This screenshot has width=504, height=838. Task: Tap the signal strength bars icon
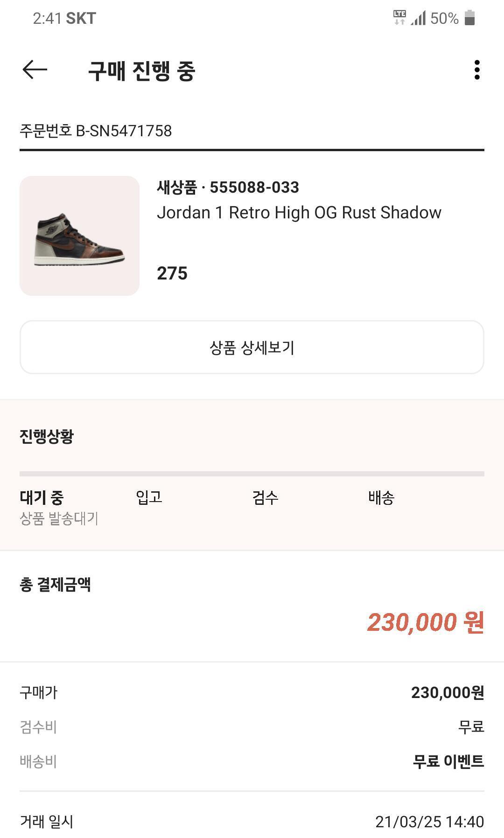point(418,18)
